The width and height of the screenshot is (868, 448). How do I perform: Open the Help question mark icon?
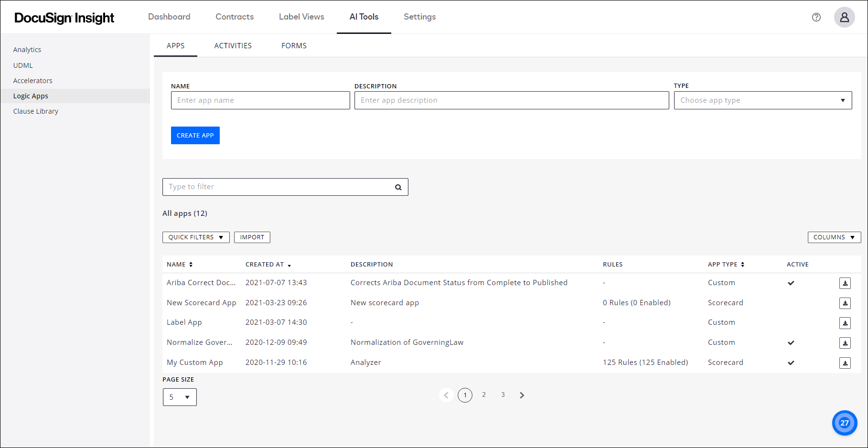pyautogui.click(x=816, y=17)
